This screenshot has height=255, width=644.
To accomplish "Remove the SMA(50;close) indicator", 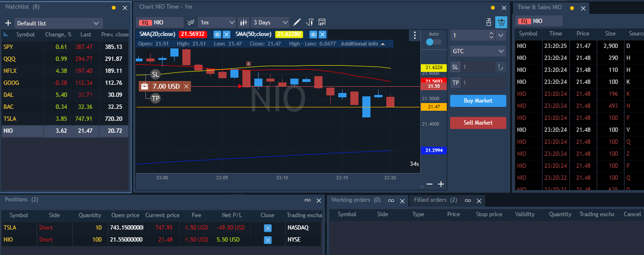I will tap(322, 35).
